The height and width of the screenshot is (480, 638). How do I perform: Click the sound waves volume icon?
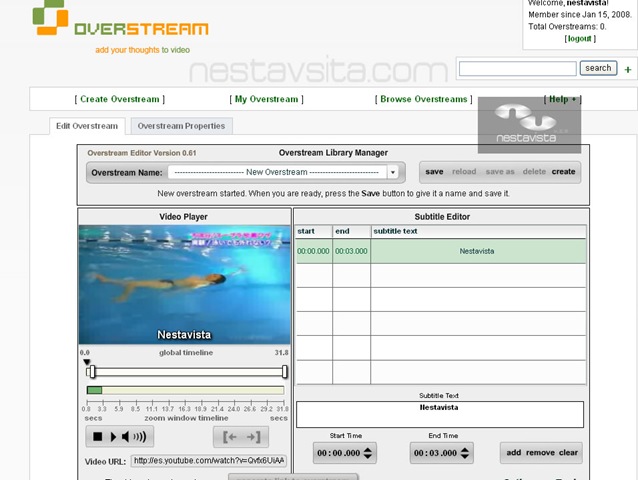tap(140, 437)
